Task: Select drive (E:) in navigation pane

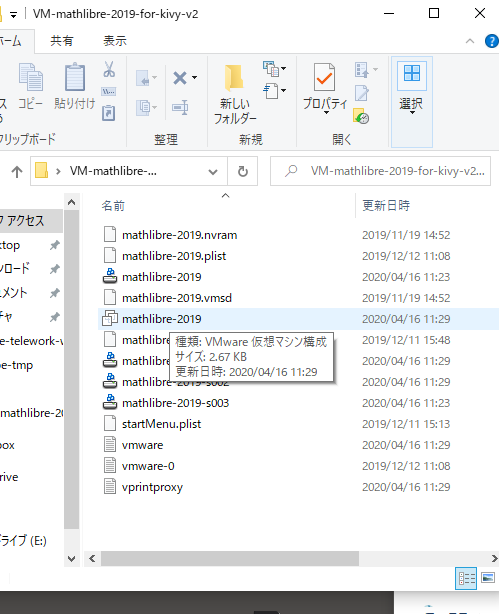Action: [x=24, y=540]
